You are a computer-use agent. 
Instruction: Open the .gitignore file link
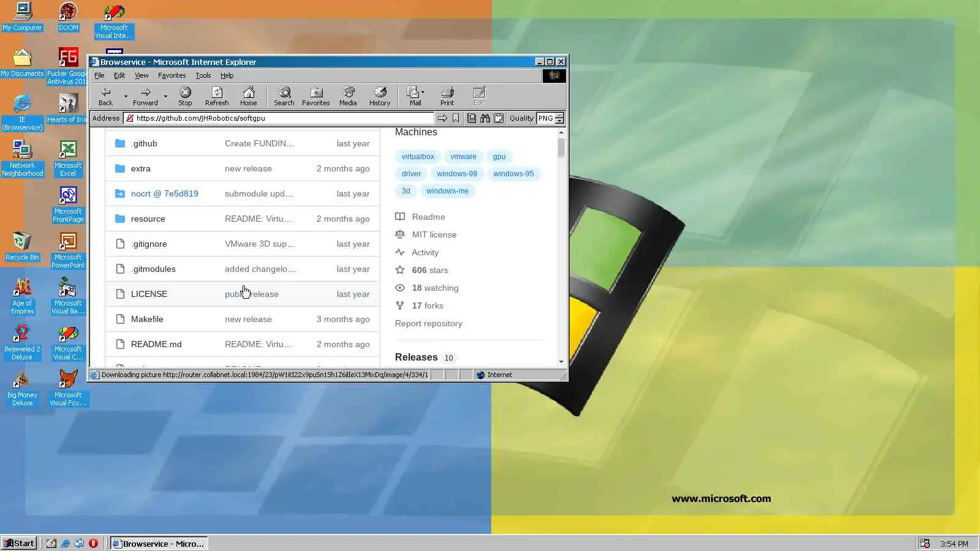point(149,244)
